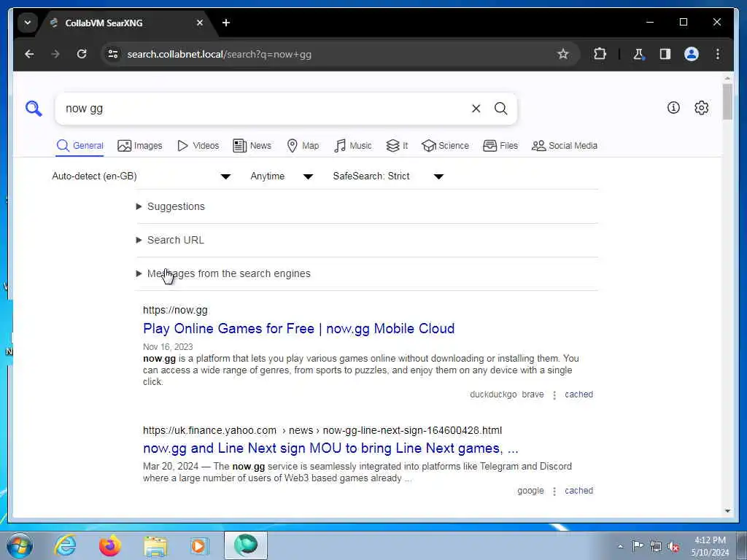View site information icon in address bar
The height and width of the screenshot is (560, 747).
pyautogui.click(x=113, y=54)
